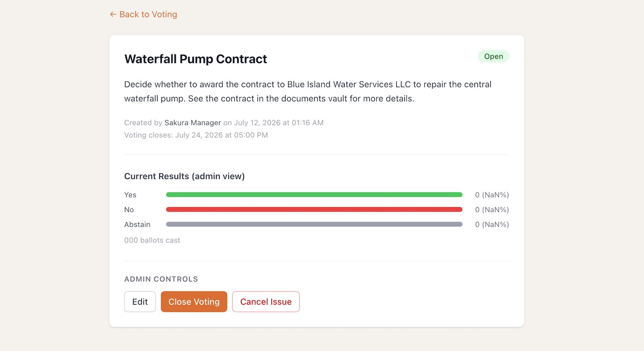644x351 pixels.
Task: Click the contract description paragraph
Action: (x=308, y=91)
